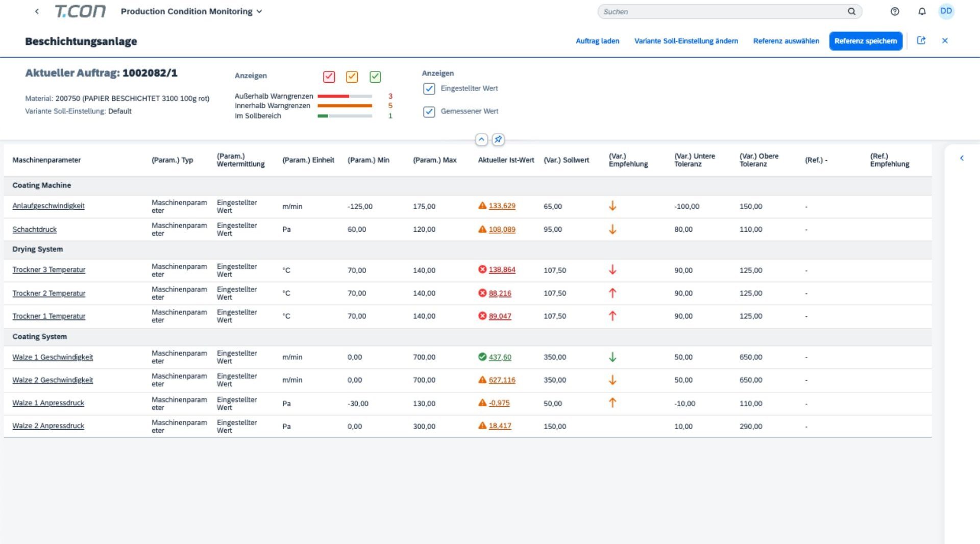Click down arrow recommendation for Schachtdruck
The image size is (980, 544).
tap(612, 230)
